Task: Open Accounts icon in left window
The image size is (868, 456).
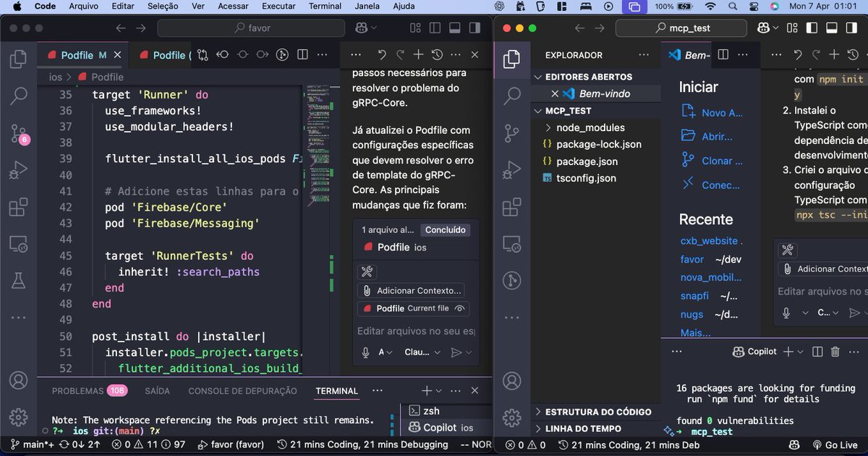Action: click(18, 381)
